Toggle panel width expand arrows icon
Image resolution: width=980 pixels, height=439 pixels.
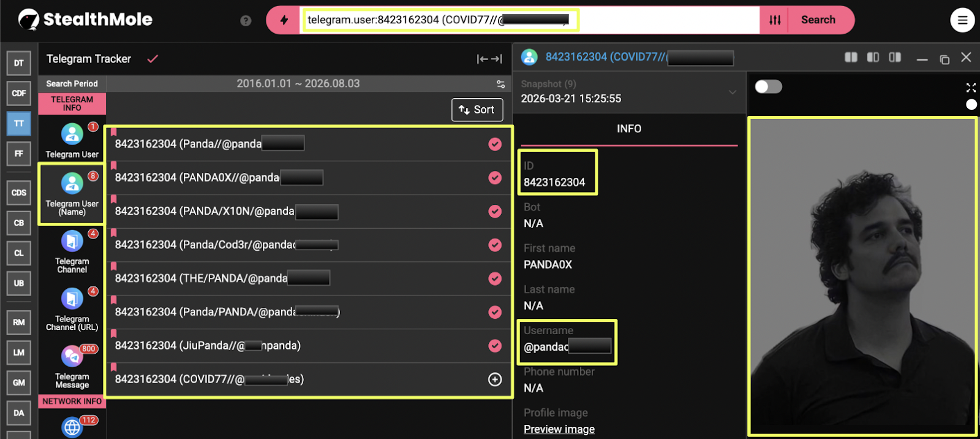[489, 59]
